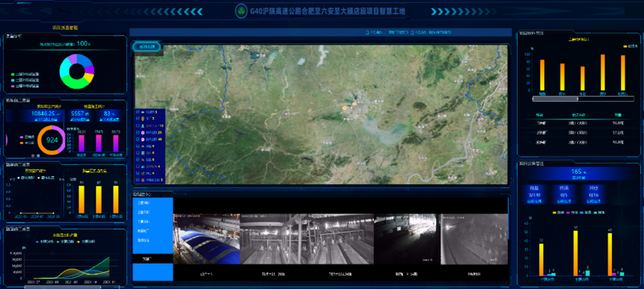The width and height of the screenshot is (644, 289).
Task: Click the pink circle layer icon with count 46
Action: tap(143, 140)
